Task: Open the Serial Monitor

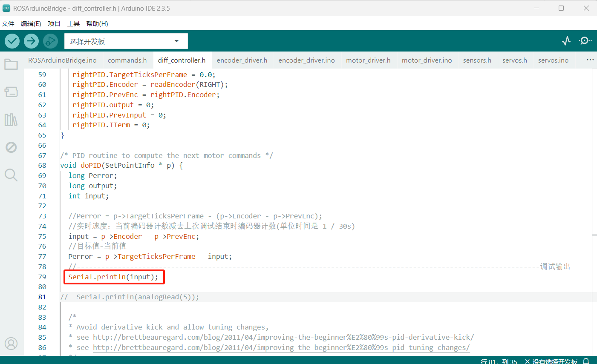Action: click(x=585, y=41)
